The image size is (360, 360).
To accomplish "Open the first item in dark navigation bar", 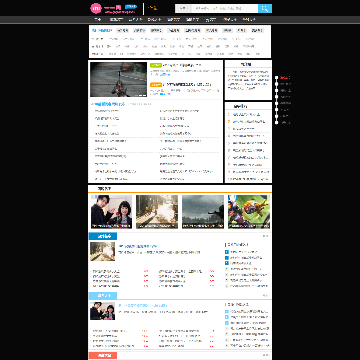I will (98, 20).
